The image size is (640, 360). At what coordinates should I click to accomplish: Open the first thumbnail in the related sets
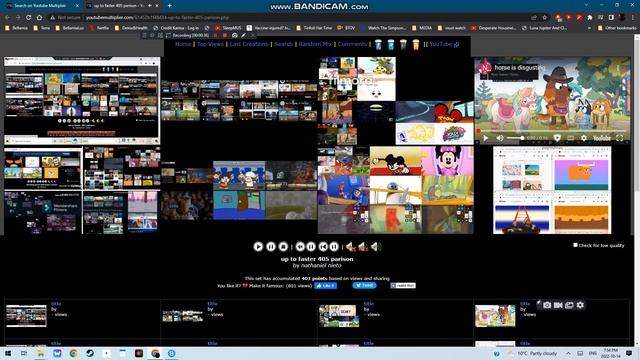(x=26, y=316)
